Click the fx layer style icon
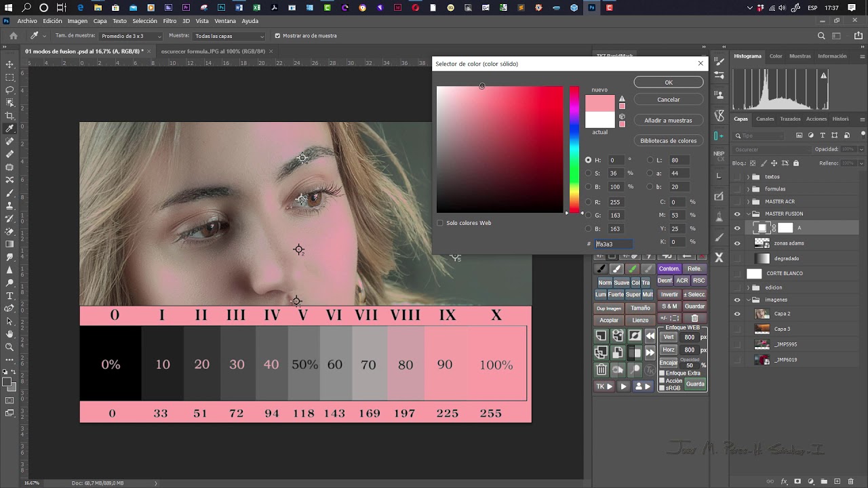This screenshot has height=488, width=868. coord(785,481)
